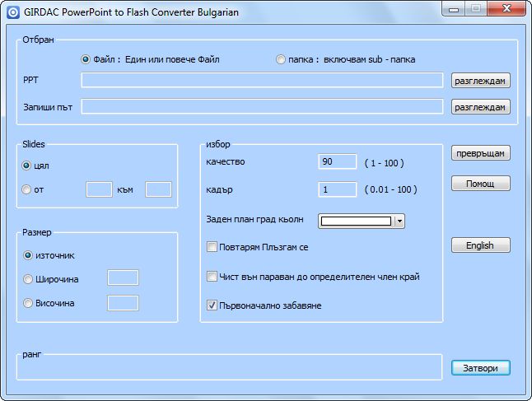Image resolution: width=532 pixels, height=401 pixels.
Task: Open the background color dropdown arrow
Action: (399, 221)
